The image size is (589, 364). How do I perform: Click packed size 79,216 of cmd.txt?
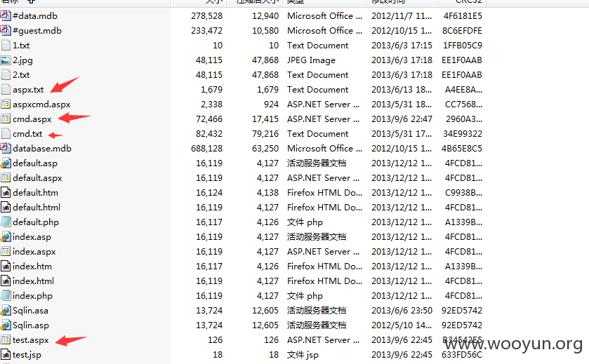pos(265,133)
